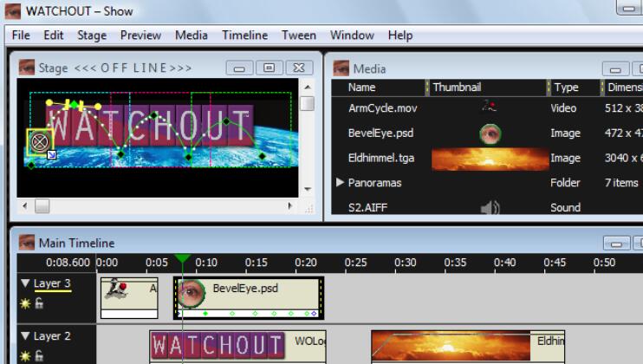Select Eldhimmel cue on Layer 2
The height and width of the screenshot is (364, 643).
[x=468, y=347]
